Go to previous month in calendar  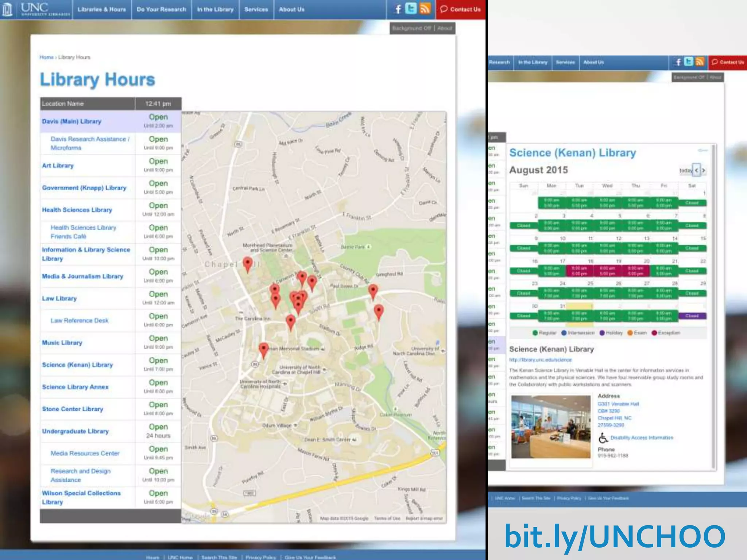pyautogui.click(x=697, y=170)
